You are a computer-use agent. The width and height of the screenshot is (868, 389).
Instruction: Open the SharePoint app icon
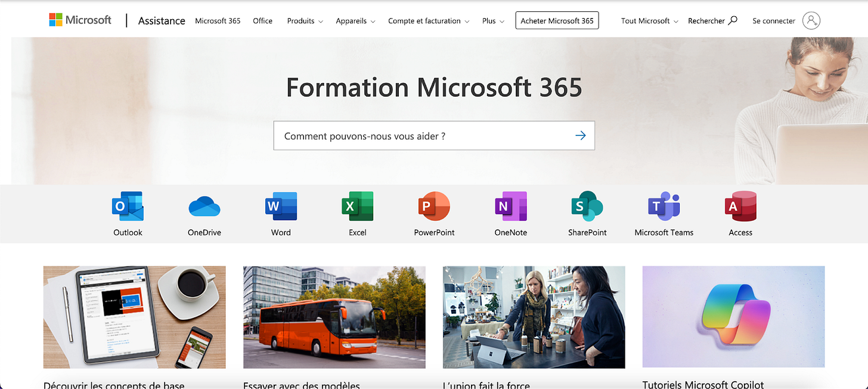(x=587, y=206)
